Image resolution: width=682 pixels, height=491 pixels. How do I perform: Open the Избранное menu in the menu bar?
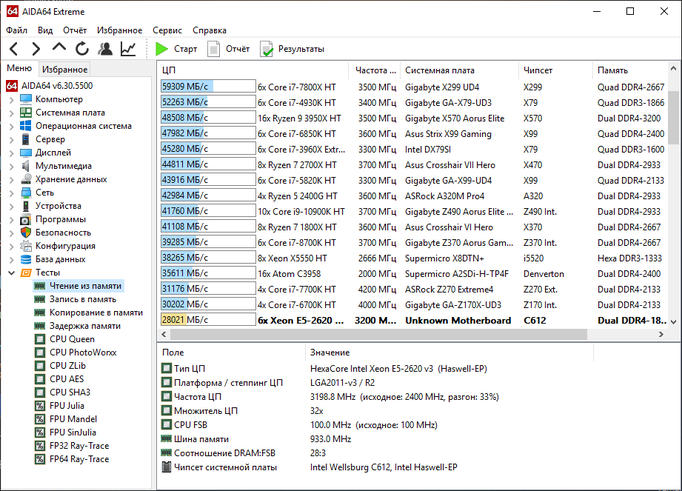(x=120, y=30)
